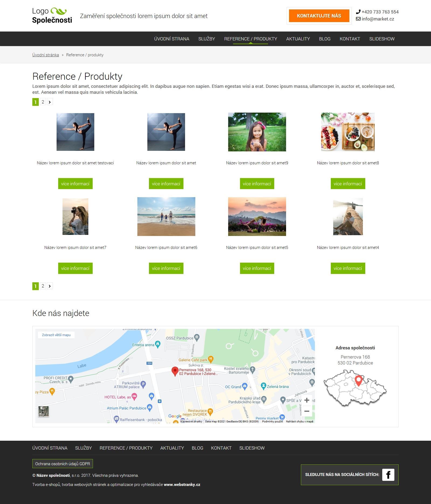Open the woman with camera thumbnail
The width and height of the screenshot is (431, 504).
click(75, 217)
